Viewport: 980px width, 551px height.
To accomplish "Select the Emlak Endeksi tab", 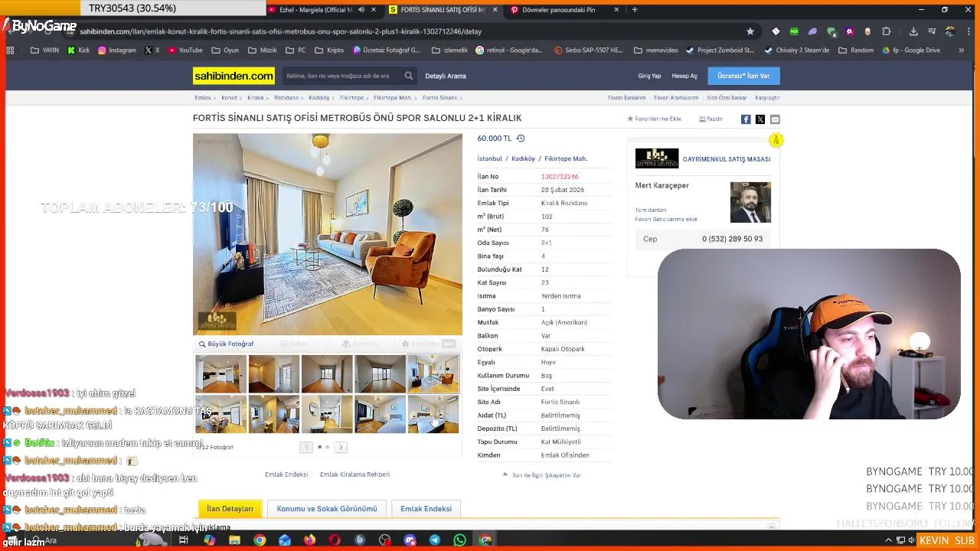I will pyautogui.click(x=426, y=508).
